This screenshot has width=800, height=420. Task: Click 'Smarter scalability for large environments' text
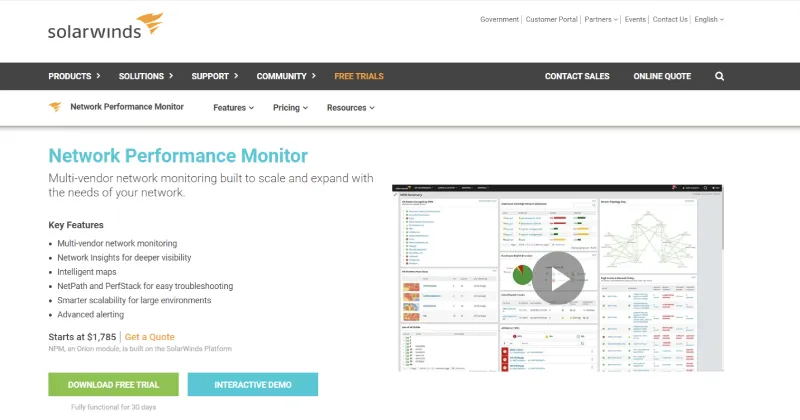point(134,301)
